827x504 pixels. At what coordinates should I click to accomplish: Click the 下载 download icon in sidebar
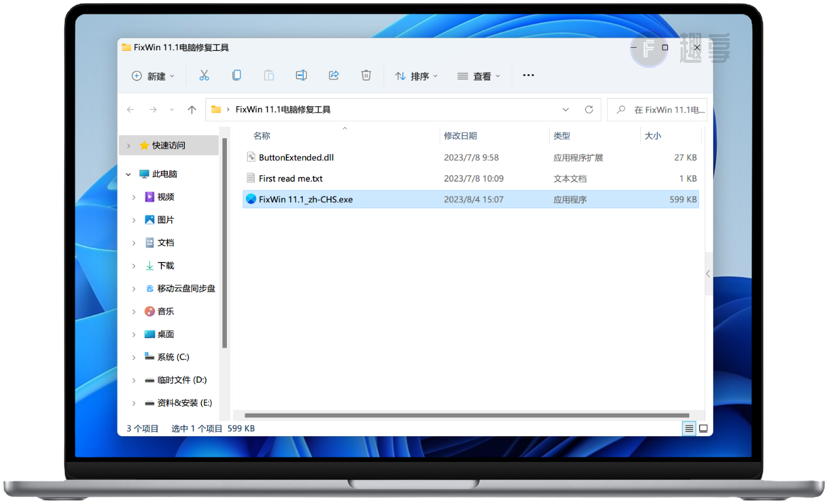(150, 266)
